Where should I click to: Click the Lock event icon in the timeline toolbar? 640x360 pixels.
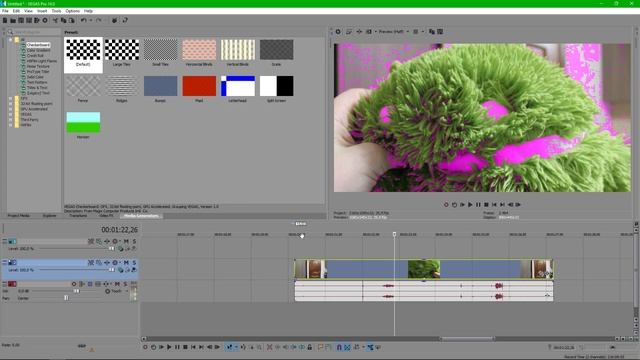pyautogui.click(x=310, y=347)
